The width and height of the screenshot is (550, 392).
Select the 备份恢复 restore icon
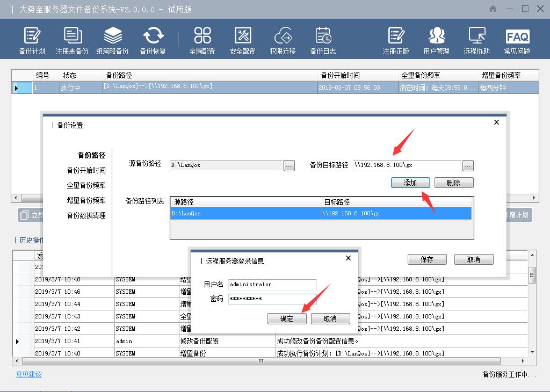coord(153,41)
